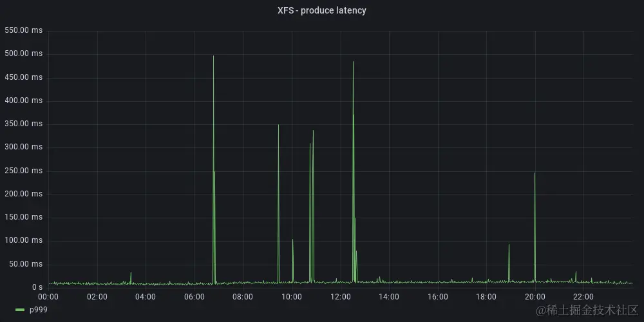Click the 04:00 time axis label
This screenshot has height=322, width=644.
tap(146, 296)
